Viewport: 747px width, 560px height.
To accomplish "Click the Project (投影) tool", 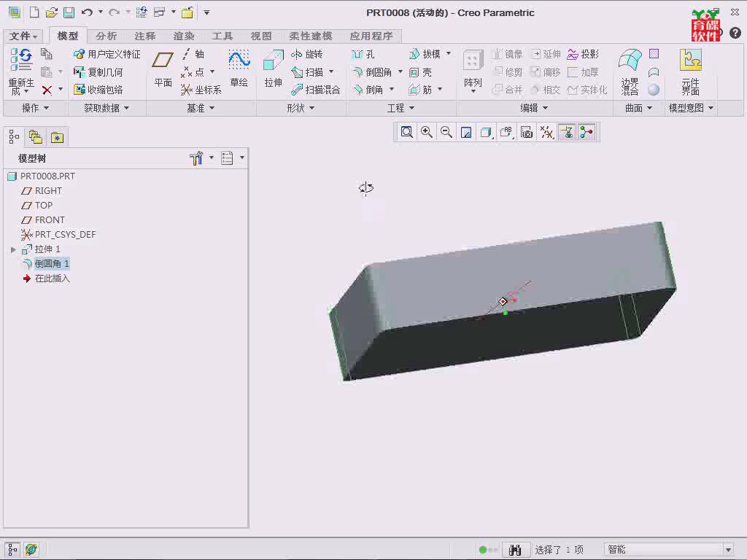I will click(583, 54).
